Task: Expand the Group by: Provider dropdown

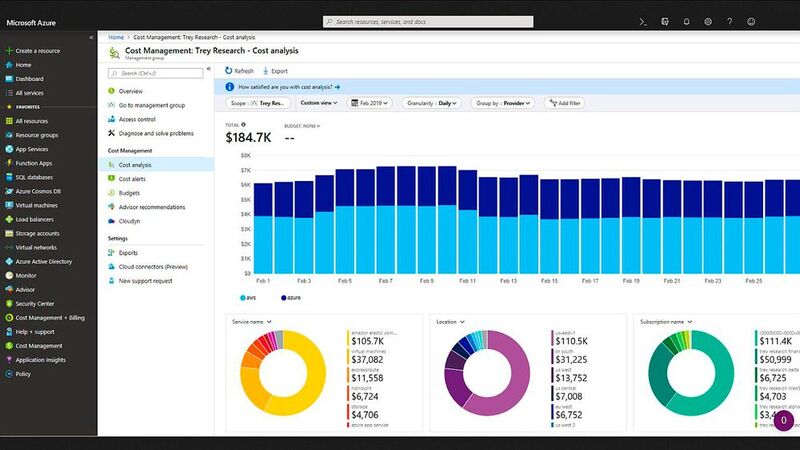Action: [x=504, y=103]
